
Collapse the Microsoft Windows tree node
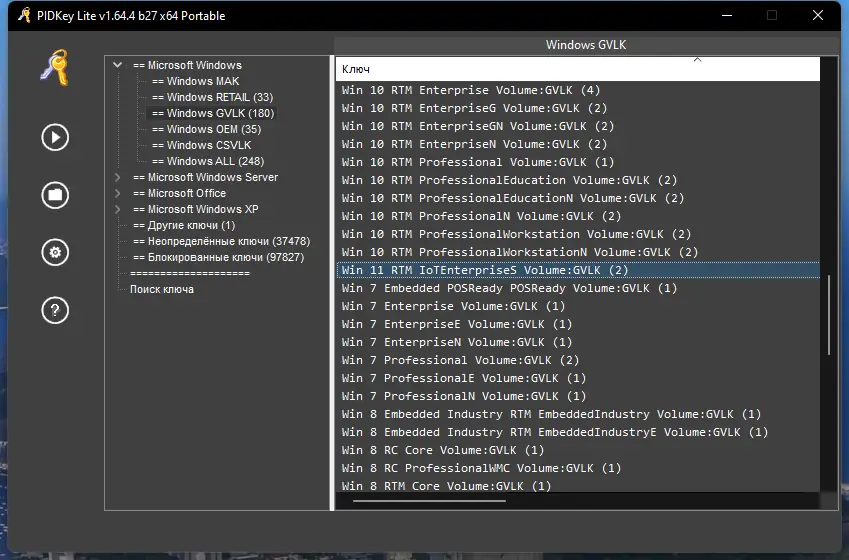(x=118, y=65)
